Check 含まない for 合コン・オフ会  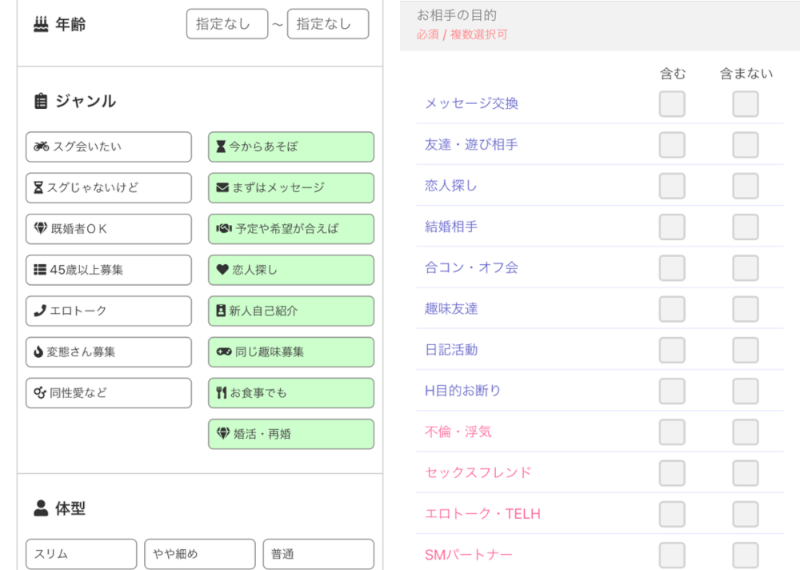tap(745, 268)
